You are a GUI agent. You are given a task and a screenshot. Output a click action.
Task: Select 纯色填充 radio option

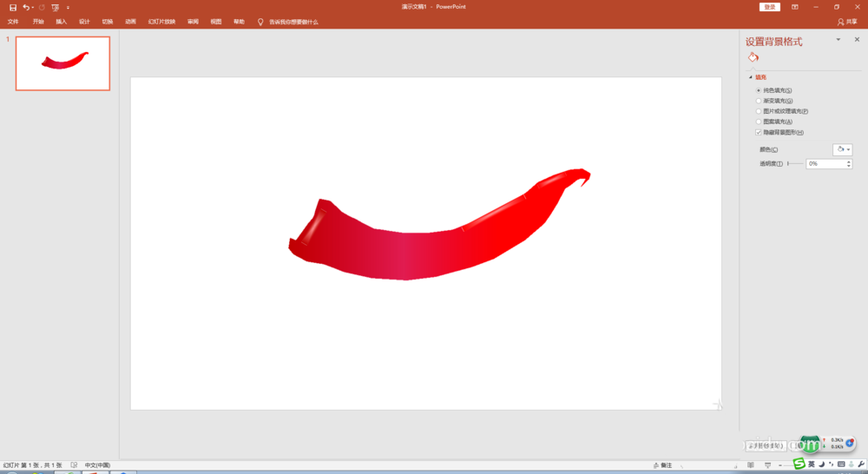click(x=759, y=90)
